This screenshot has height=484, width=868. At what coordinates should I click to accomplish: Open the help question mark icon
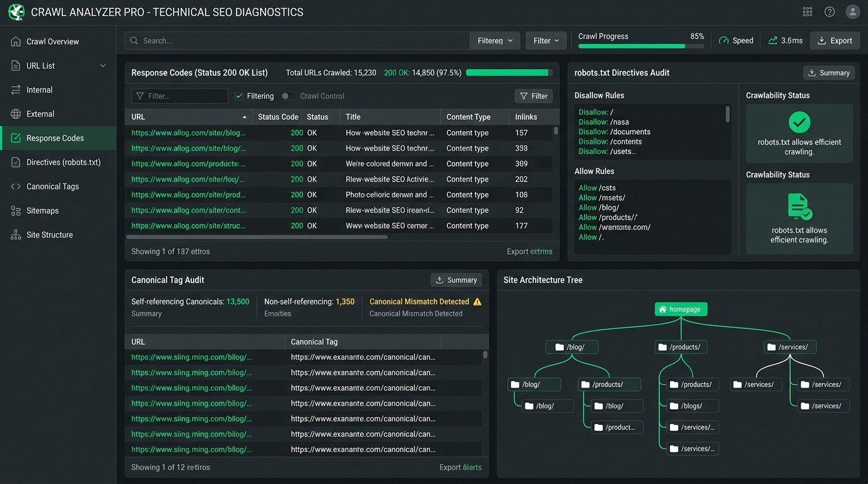[x=830, y=12]
